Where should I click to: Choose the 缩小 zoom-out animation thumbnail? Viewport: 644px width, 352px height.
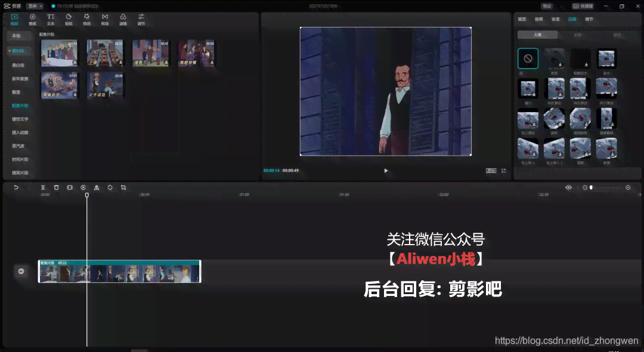coord(528,88)
